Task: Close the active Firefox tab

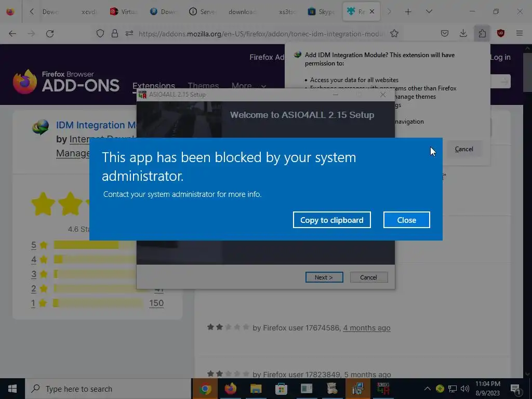Action: point(372,12)
